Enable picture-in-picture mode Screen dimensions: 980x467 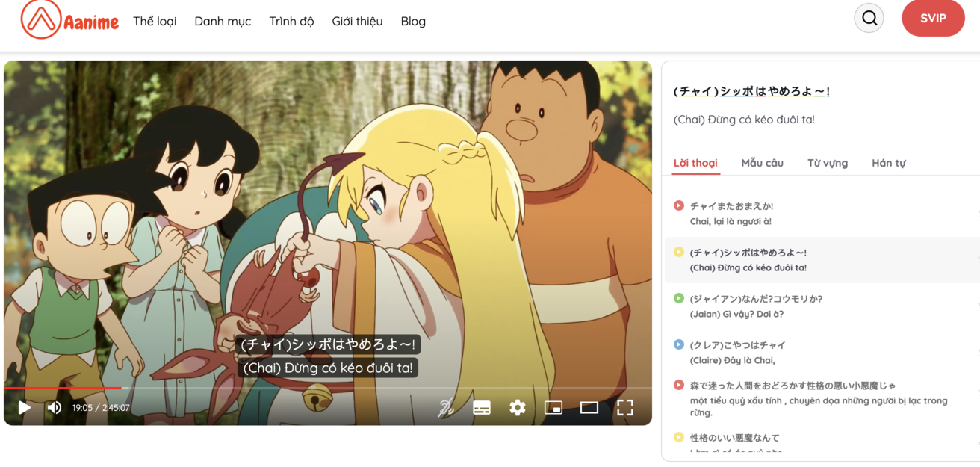coord(554,407)
